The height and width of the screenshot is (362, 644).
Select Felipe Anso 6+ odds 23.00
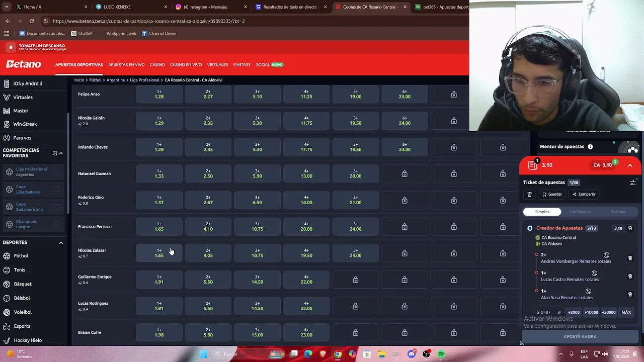coord(405,94)
